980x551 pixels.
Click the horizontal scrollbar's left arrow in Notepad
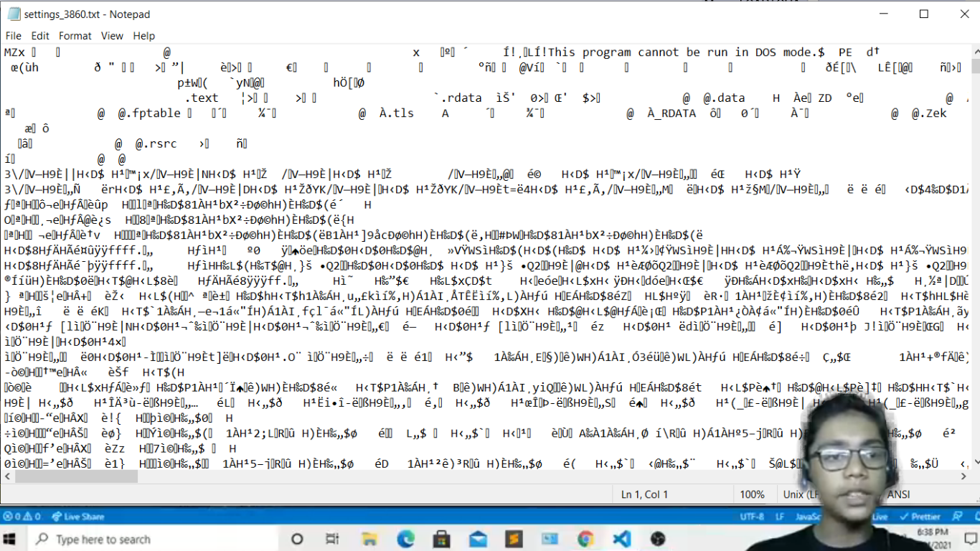[x=6, y=476]
